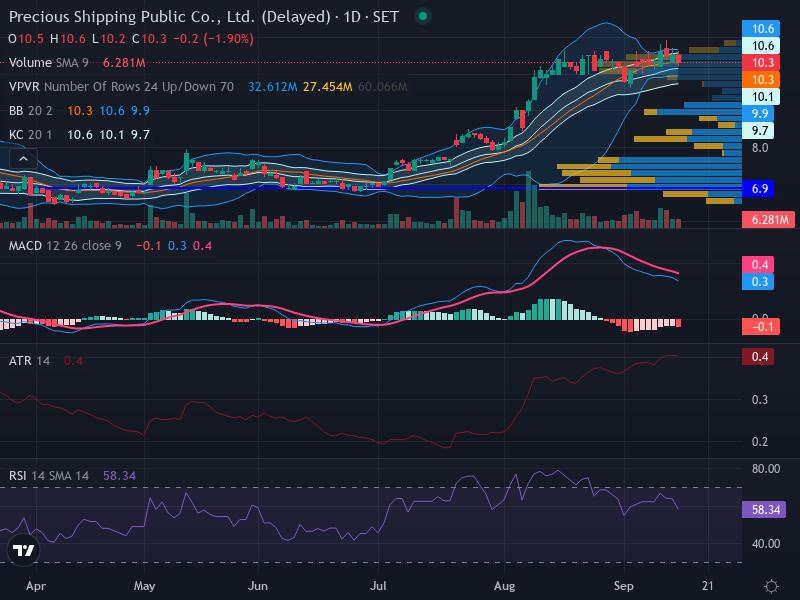Click the orange 10.3 BB basis price tag

click(761, 80)
